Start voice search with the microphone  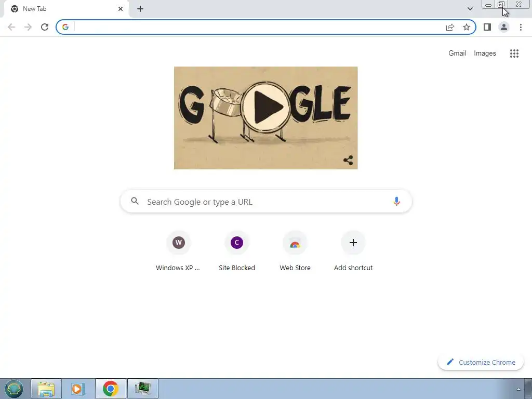396,201
